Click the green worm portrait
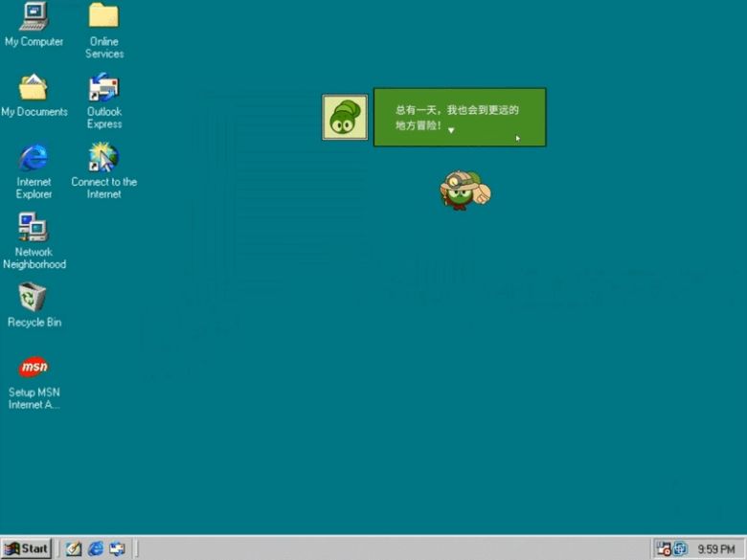Image resolution: width=747 pixels, height=560 pixels. click(345, 117)
